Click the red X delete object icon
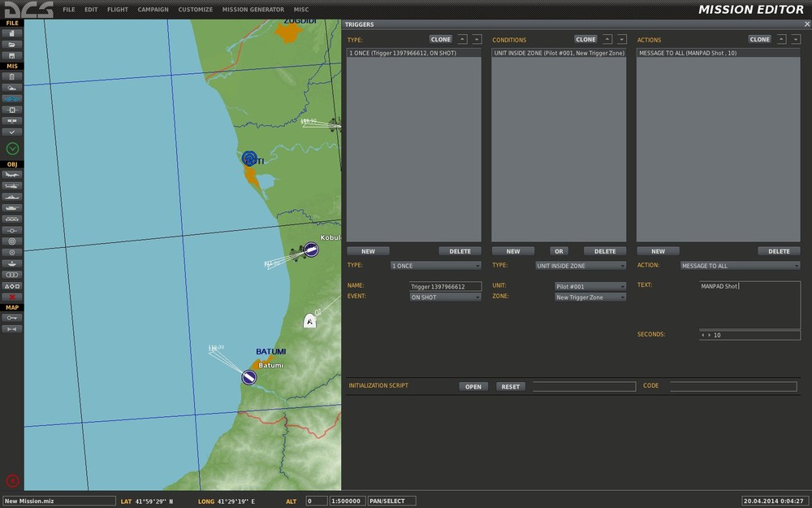Image resolution: width=812 pixels, height=508 pixels. 12,297
